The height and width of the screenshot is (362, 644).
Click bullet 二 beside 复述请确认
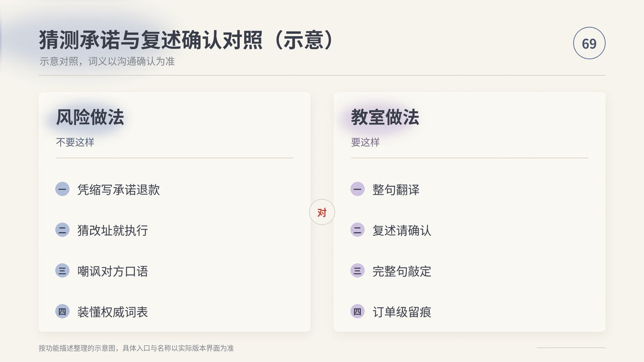(357, 230)
